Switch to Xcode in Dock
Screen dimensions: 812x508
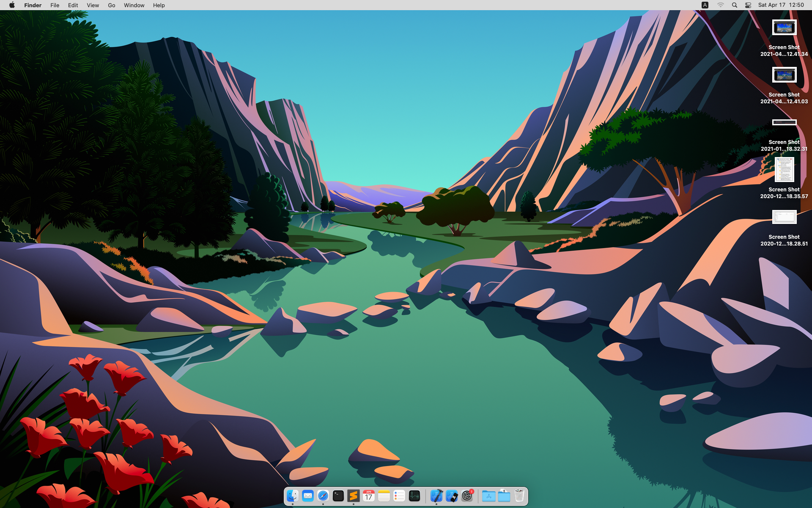[436, 496]
